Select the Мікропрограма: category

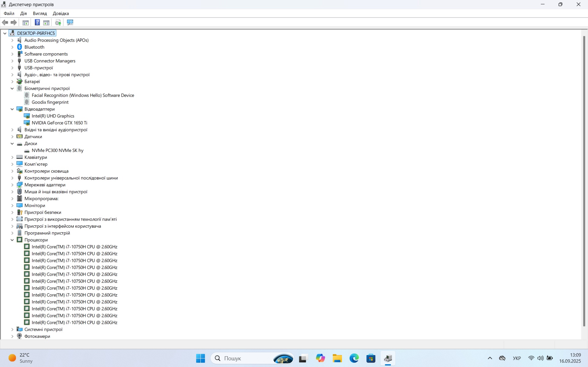tap(41, 198)
